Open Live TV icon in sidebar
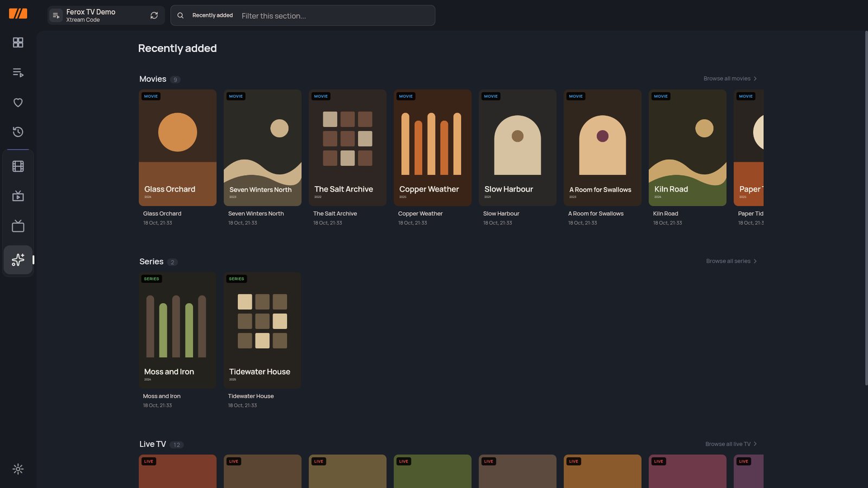This screenshot has width=868, height=488. (18, 226)
